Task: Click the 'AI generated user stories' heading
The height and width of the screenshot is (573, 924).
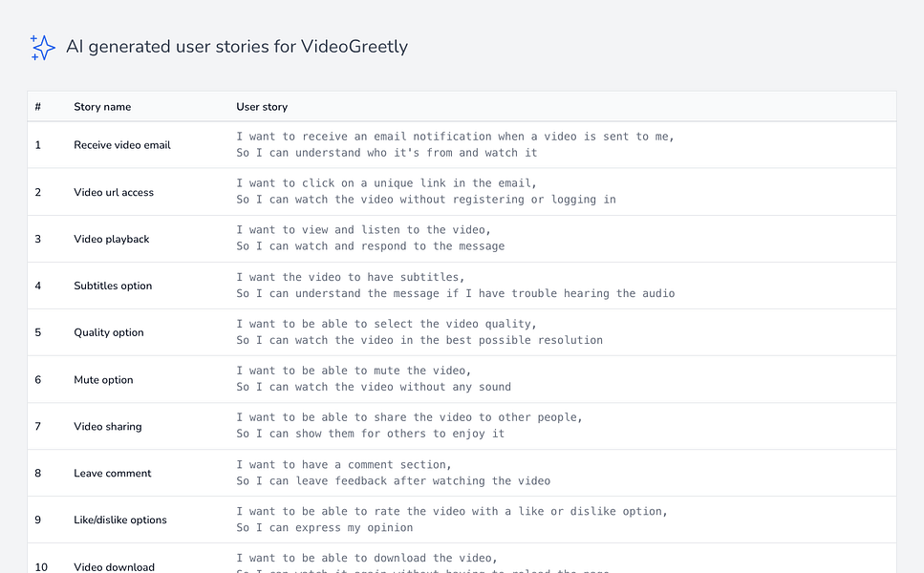Action: tap(236, 47)
